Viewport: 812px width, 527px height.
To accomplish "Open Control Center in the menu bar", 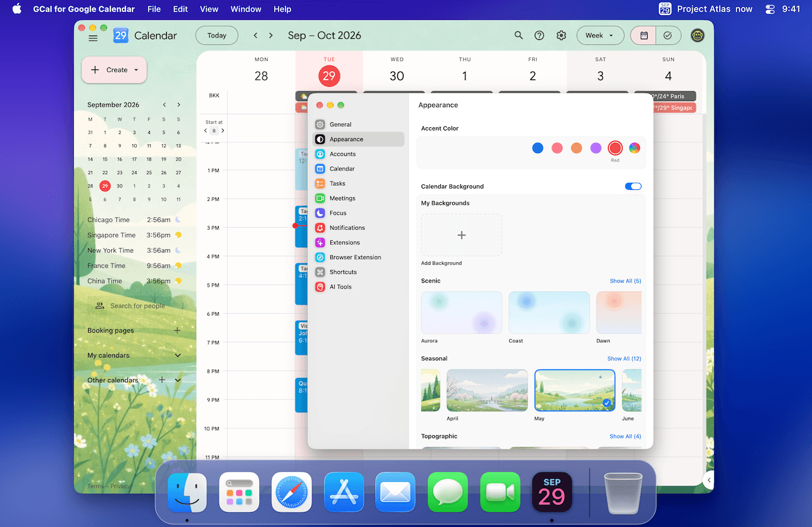I will click(x=769, y=9).
